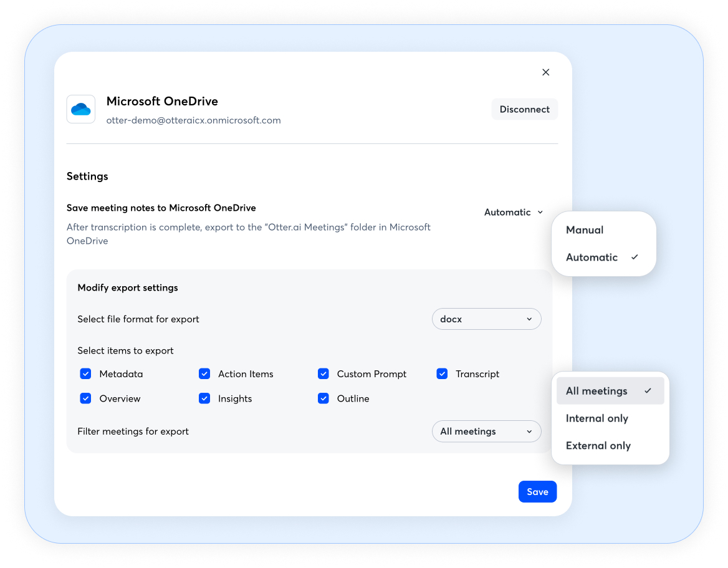Click the Modify export settings heading
The width and height of the screenshot is (728, 568).
click(x=128, y=287)
